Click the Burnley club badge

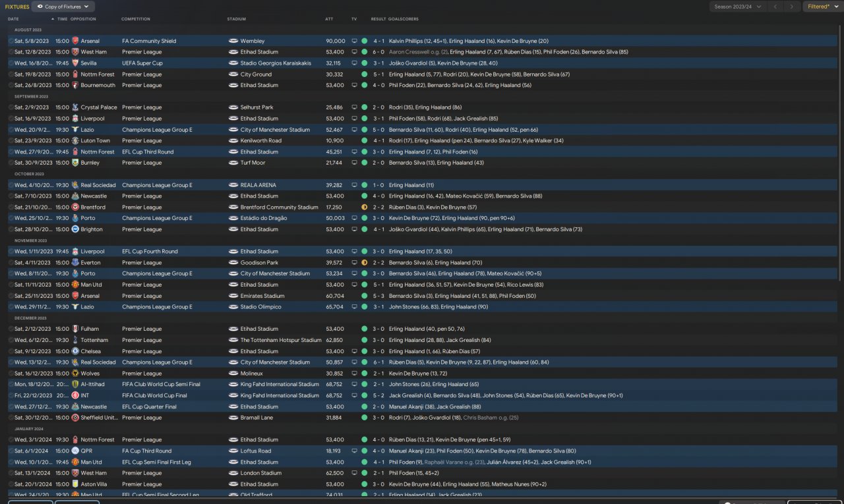tap(75, 163)
